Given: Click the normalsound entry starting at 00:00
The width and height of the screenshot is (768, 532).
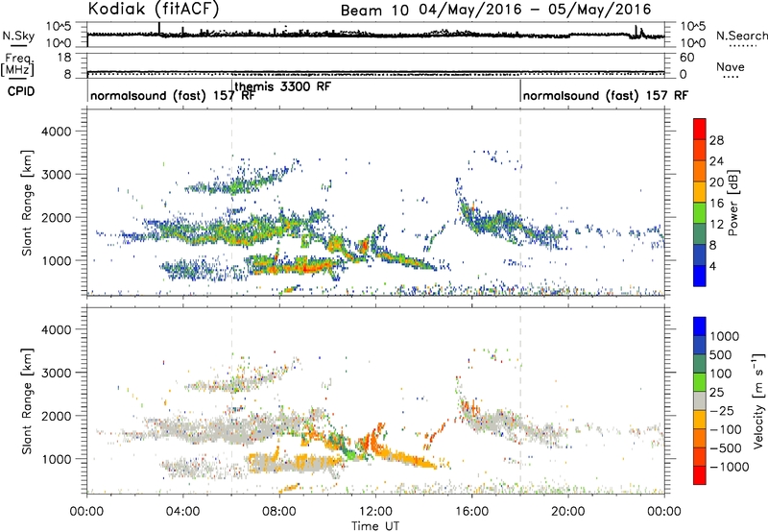Looking at the screenshot, I should [173, 95].
